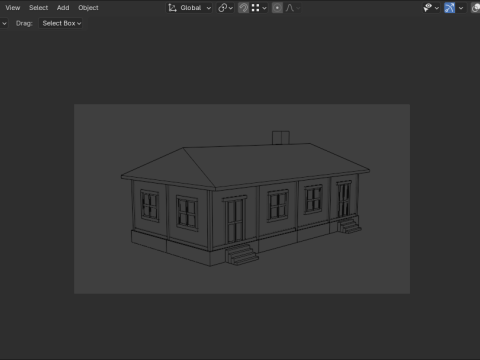Open gizmo options dropdown arrow
The width and height of the screenshot is (480, 360).
point(461,8)
